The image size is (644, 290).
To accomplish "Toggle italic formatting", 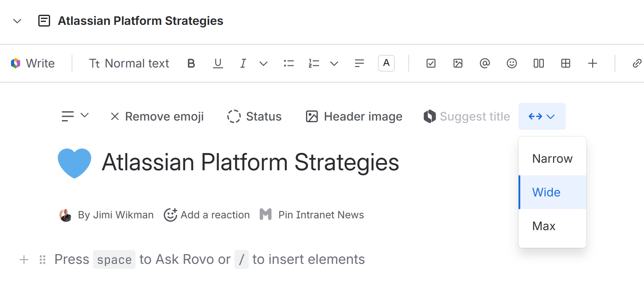I will point(243,64).
